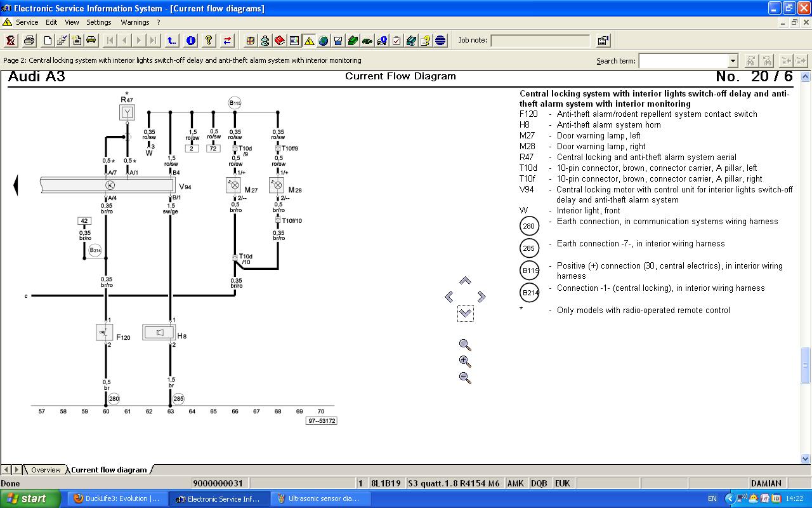Open the Warnings menu
The width and height of the screenshot is (812, 508).
[x=134, y=22]
